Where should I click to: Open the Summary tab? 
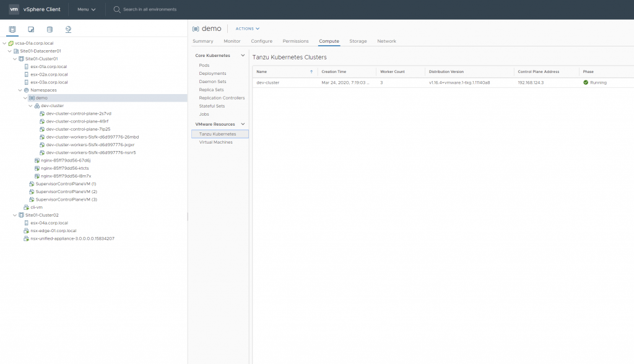202,41
